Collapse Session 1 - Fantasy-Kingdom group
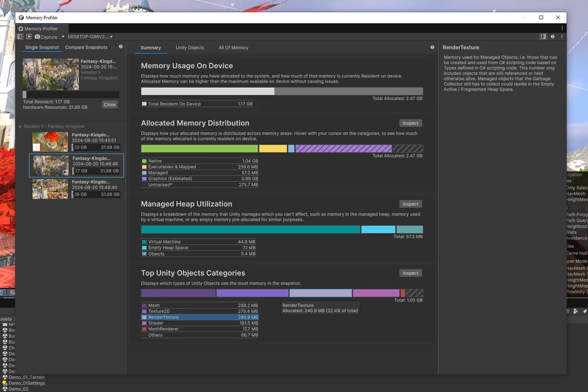 20,126
